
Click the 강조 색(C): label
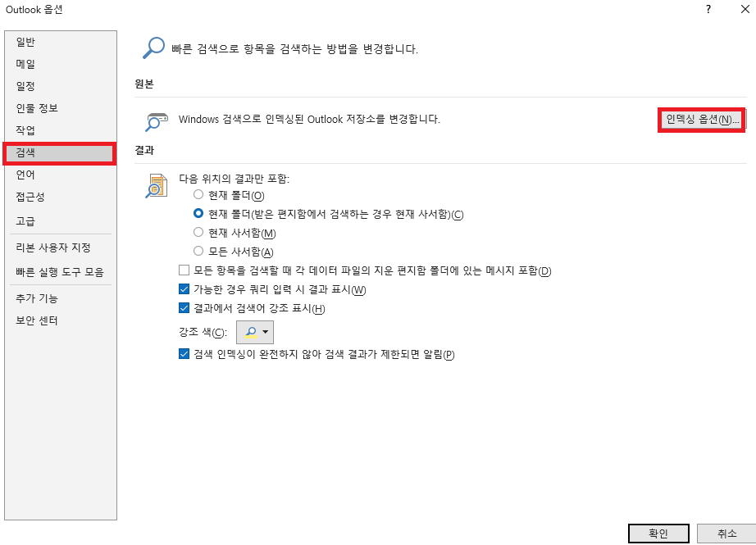click(x=203, y=333)
